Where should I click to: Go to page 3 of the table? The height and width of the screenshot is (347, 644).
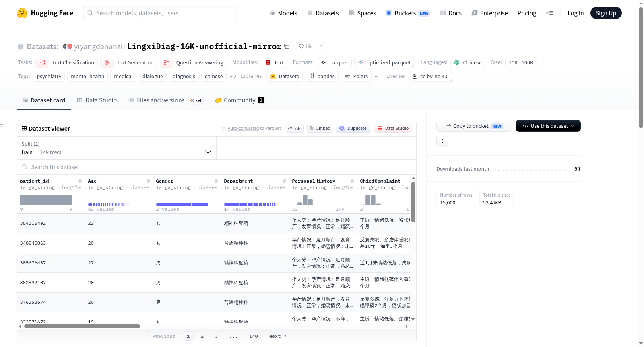[x=216, y=336]
